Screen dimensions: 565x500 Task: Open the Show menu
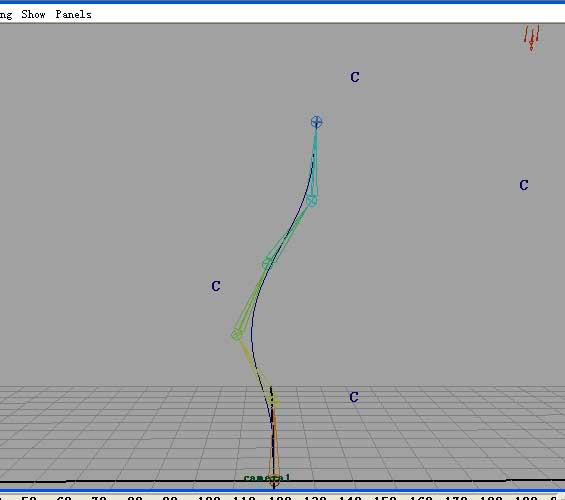[x=33, y=14]
